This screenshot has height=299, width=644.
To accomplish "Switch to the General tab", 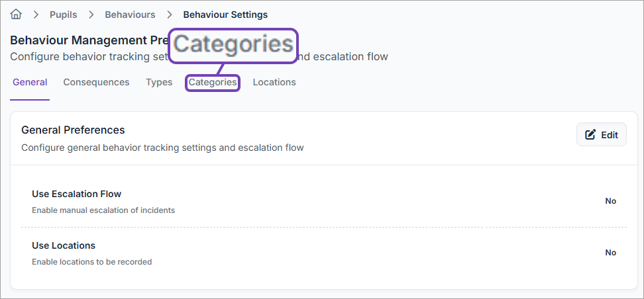I will point(30,83).
